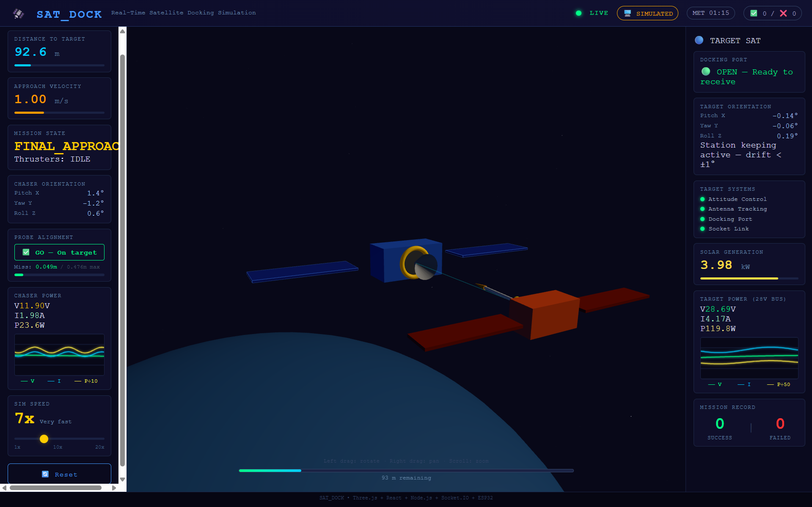Viewport: 812px width, 507px height.
Task: Click the target voltage 28.69V reading
Action: click(718, 309)
